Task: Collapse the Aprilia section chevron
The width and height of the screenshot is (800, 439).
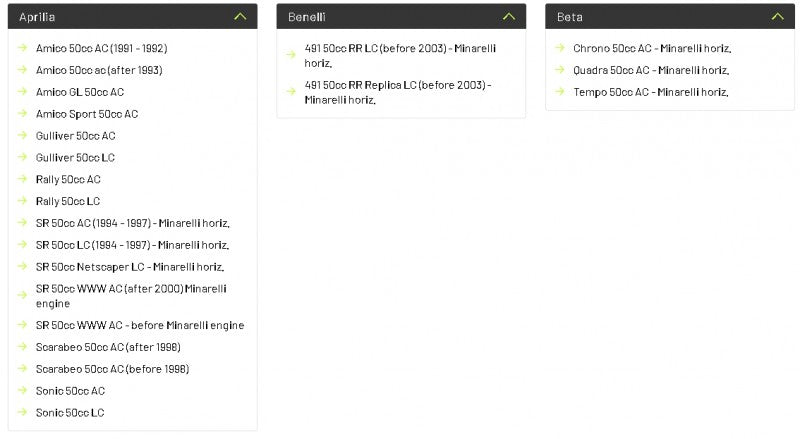Action: [x=239, y=17]
